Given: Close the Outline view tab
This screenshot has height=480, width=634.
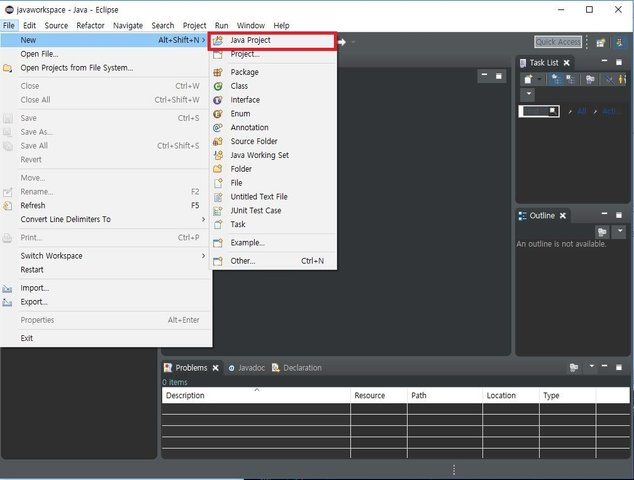Looking at the screenshot, I should pos(562,216).
